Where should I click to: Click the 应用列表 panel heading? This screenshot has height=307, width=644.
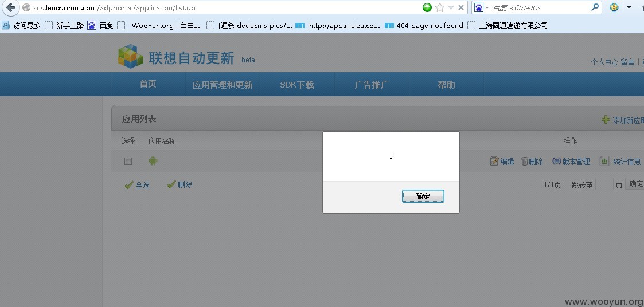click(139, 119)
